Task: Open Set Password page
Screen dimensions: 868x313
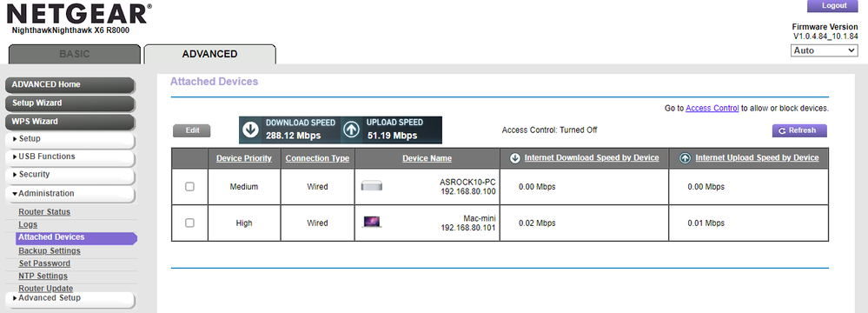Action: pyautogui.click(x=44, y=263)
